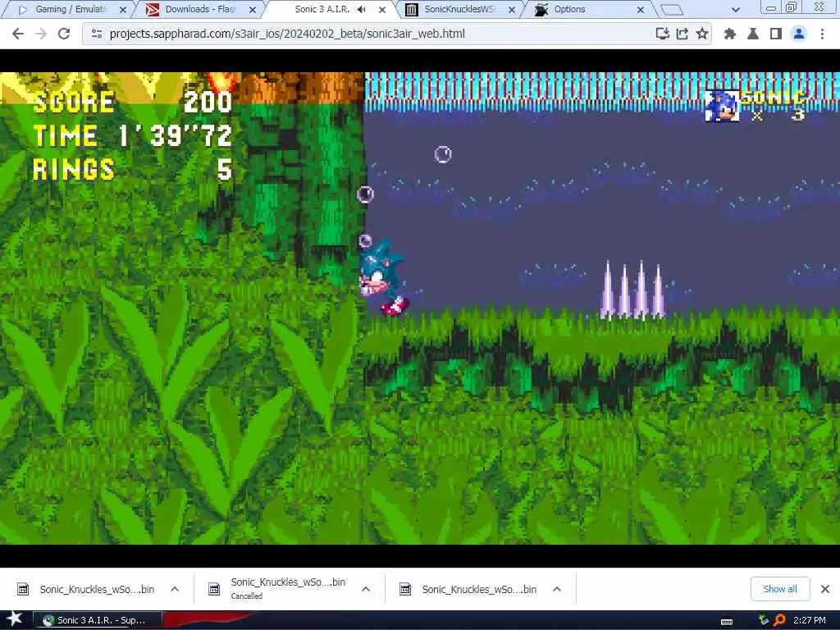Close the Downloads - Flash tab

pyautogui.click(x=253, y=10)
